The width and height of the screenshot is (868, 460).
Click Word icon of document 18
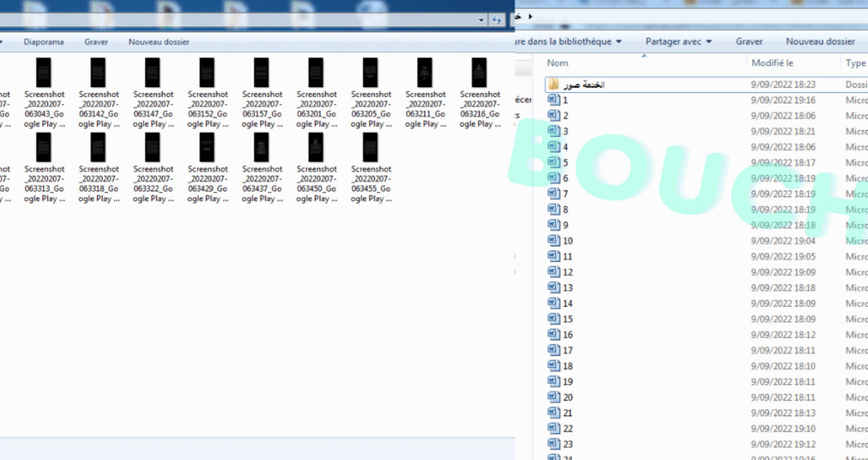554,366
